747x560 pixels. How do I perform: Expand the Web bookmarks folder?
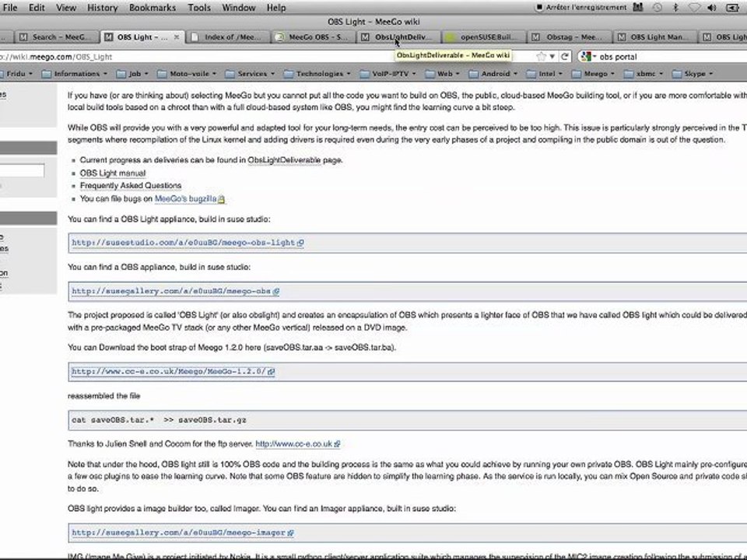click(x=443, y=74)
